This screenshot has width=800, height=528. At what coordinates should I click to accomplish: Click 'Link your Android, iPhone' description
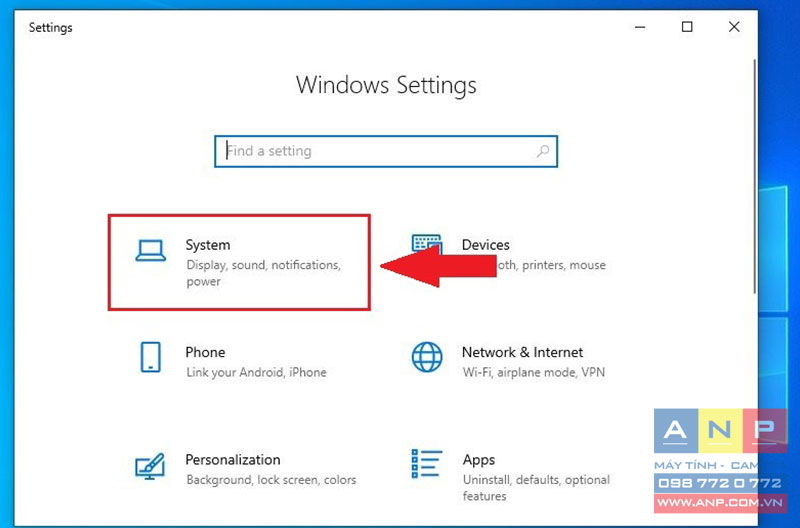click(256, 372)
